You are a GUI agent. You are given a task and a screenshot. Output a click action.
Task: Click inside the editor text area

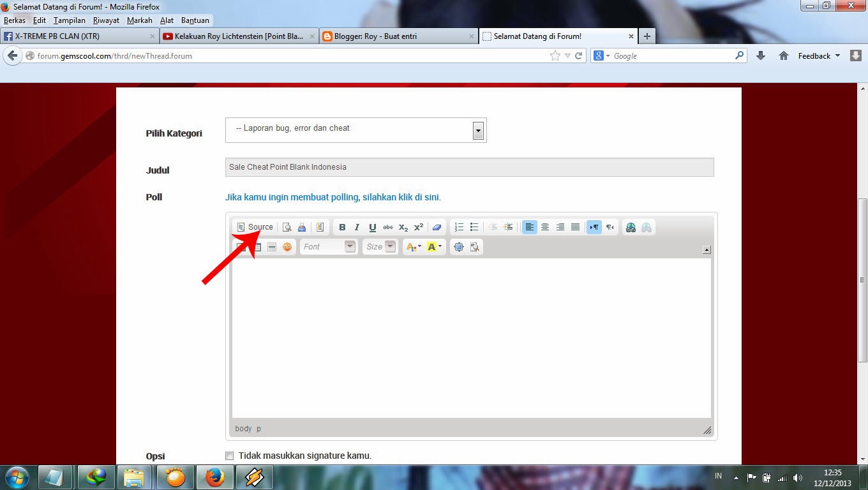[472, 338]
